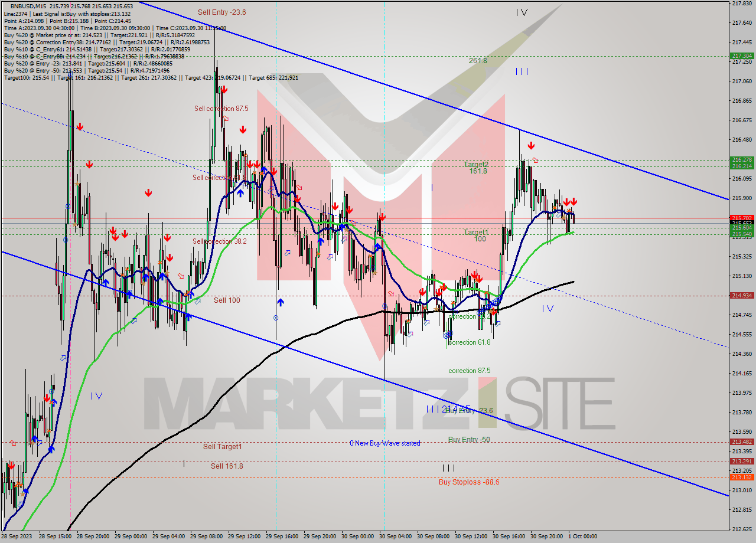Image resolution: width=756 pixels, height=543 pixels.
Task: Click the 'Target1' label
Action: click(475, 233)
